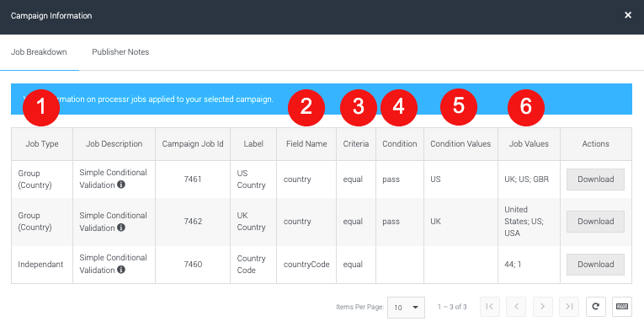Click condition value US in job 7461 row
The image size is (644, 327).
pos(460,180)
